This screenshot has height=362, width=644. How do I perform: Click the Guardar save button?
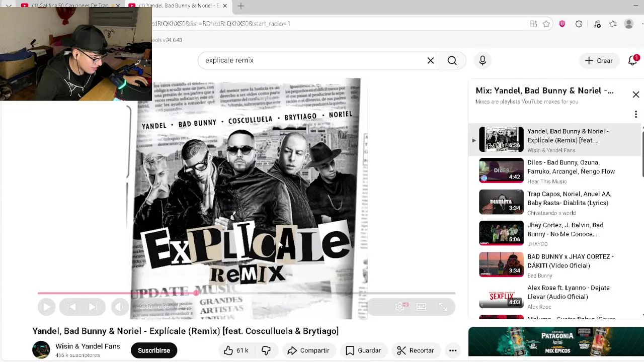pyautogui.click(x=363, y=350)
